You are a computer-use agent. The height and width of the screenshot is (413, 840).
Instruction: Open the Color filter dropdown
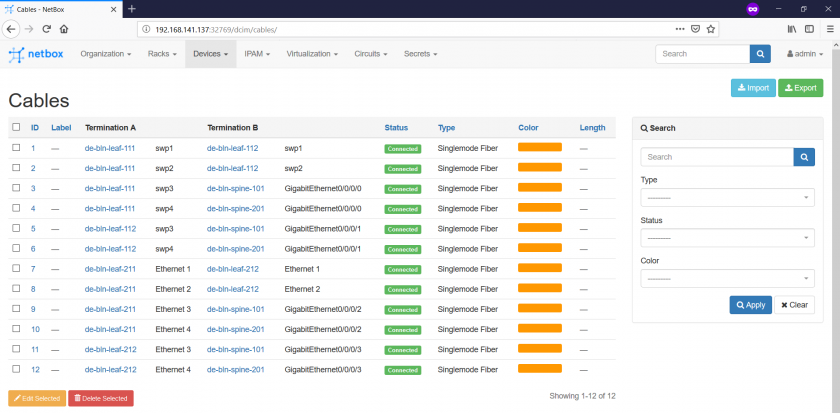coord(728,279)
